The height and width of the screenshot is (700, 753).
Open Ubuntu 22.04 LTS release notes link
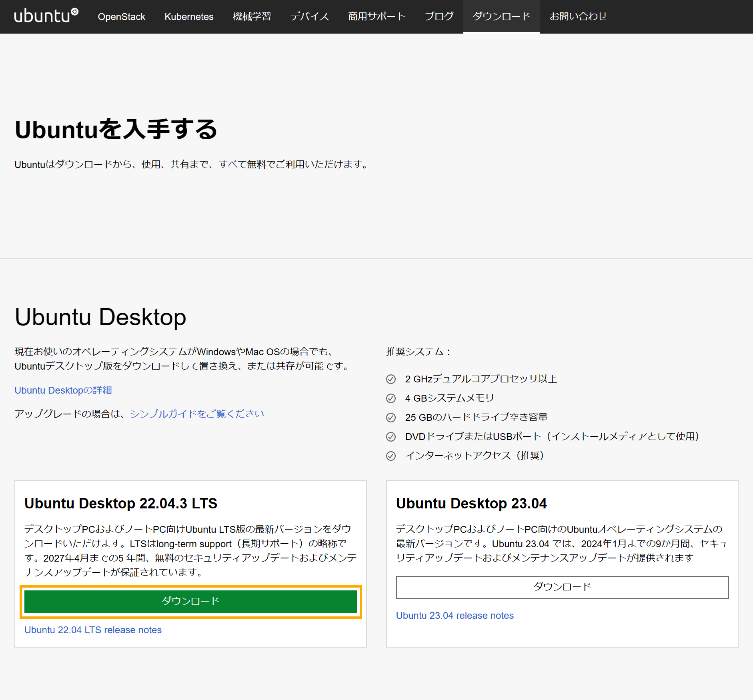(93, 630)
